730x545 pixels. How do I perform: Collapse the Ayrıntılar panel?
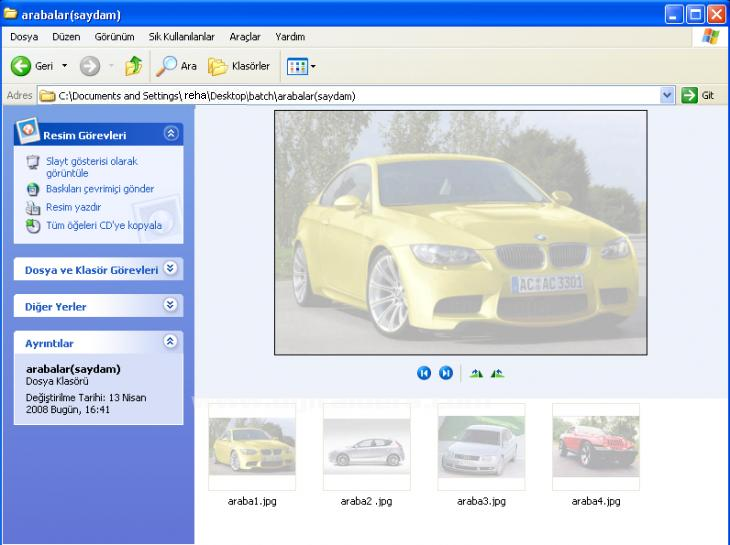click(x=171, y=342)
